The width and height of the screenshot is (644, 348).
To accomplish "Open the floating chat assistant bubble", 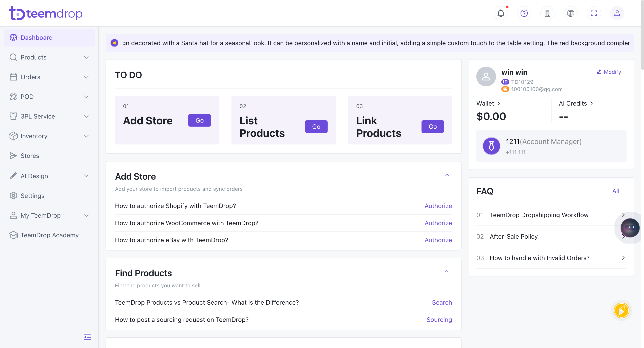I will (630, 228).
